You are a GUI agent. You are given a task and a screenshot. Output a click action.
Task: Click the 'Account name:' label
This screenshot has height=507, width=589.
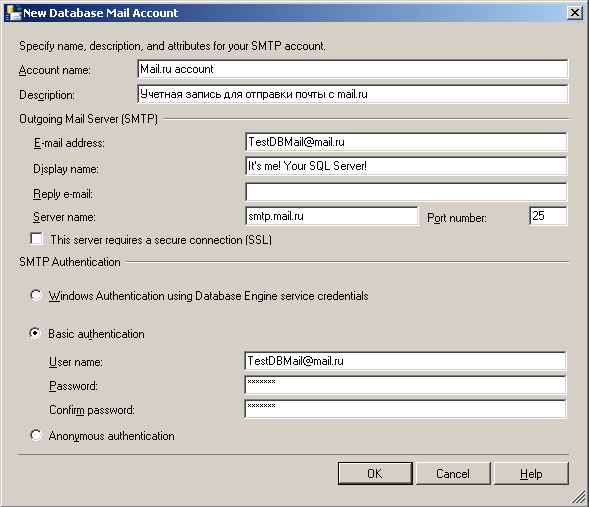coord(55,70)
